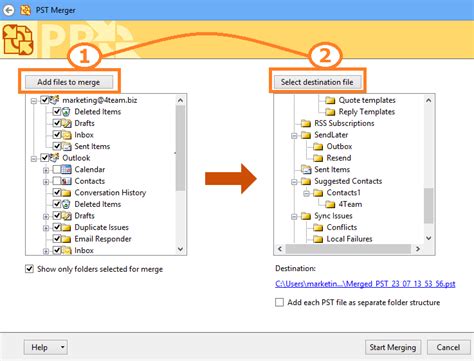The image size is (474, 361).
Task: Click the RSS Subscriptions folder icon
Action: (306, 123)
